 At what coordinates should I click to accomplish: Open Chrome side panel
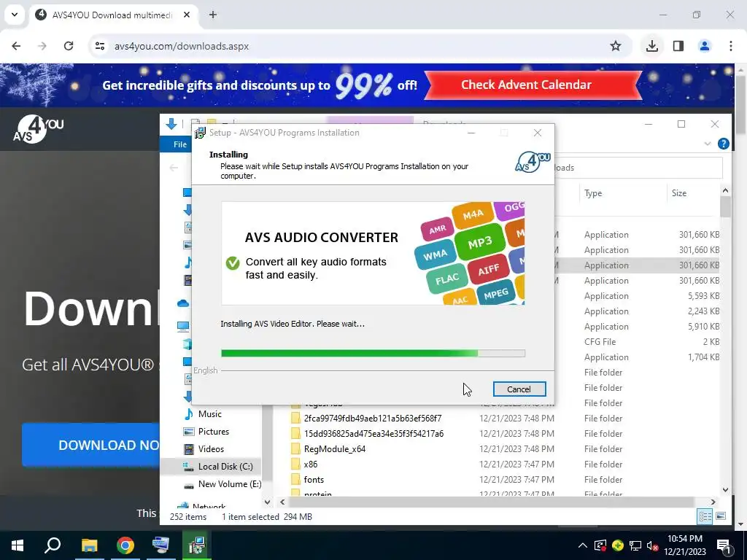[678, 46]
